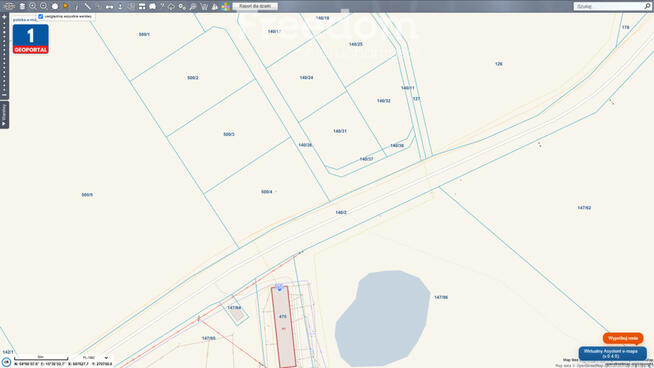
Task: Open the Wirtualny Asystent e-mapa button
Action: [x=612, y=353]
